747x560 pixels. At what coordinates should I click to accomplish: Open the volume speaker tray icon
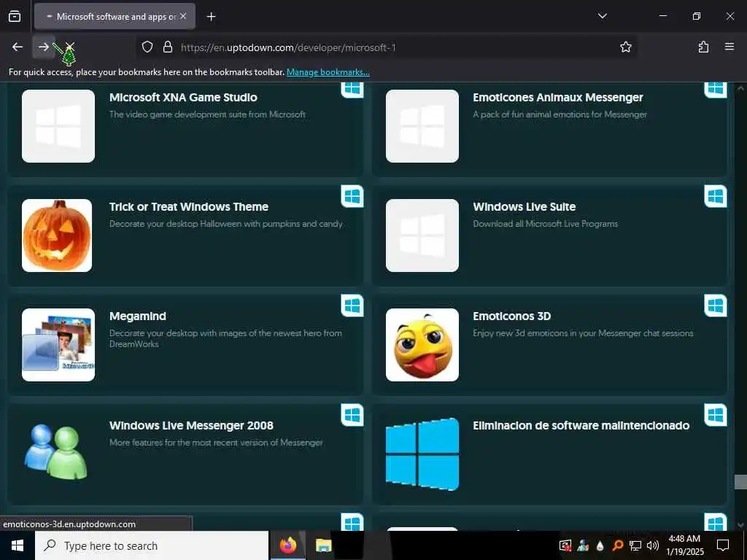click(653, 545)
